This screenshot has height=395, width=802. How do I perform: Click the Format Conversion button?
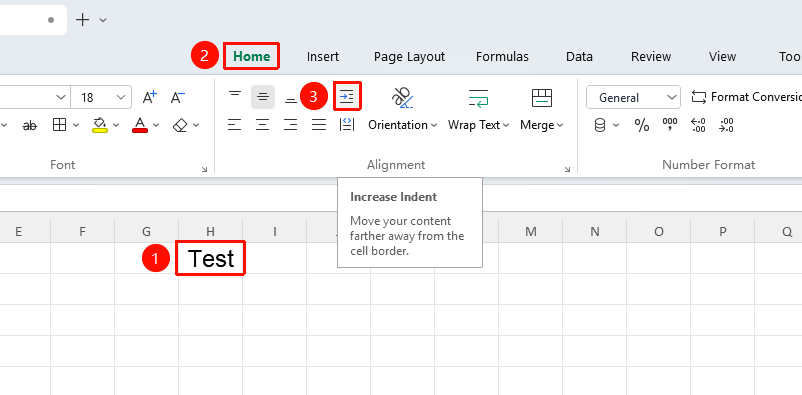(746, 97)
